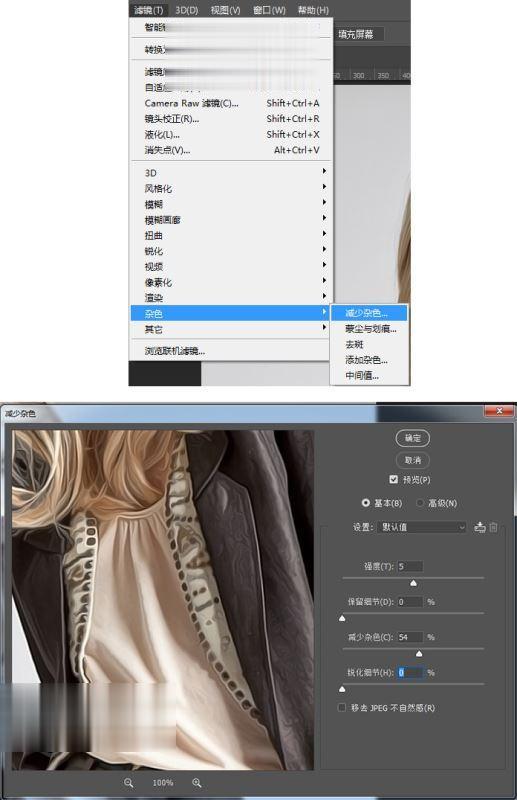This screenshot has height=800, width=517.
Task: Adjust the 强度 slider handle
Action: [x=413, y=583]
